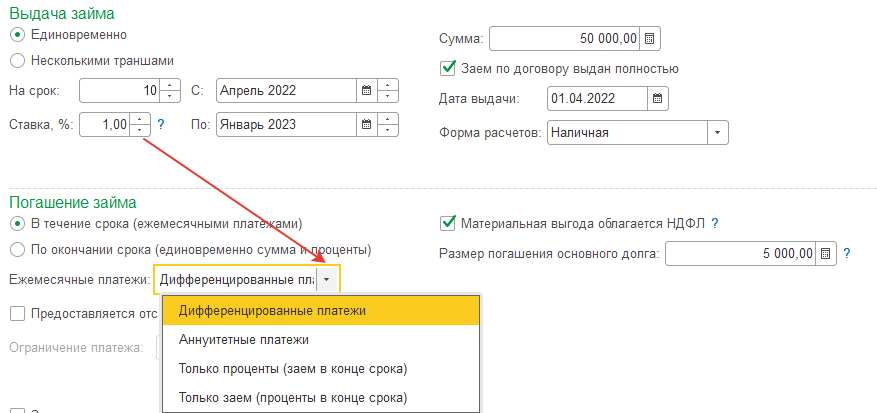877x413 pixels.
Task: Pick Только заем (проценты в конце срока)
Action: click(293, 398)
